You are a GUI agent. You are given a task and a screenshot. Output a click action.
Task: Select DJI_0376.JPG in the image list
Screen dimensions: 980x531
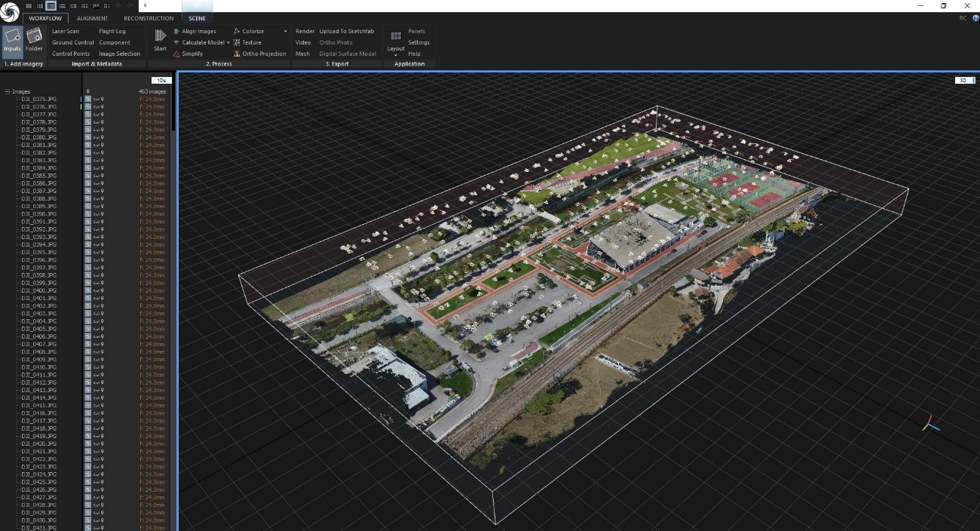pos(38,107)
